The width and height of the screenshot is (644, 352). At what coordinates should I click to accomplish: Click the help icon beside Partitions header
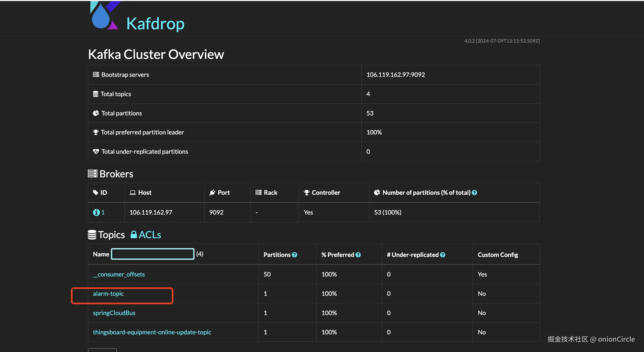tap(295, 255)
